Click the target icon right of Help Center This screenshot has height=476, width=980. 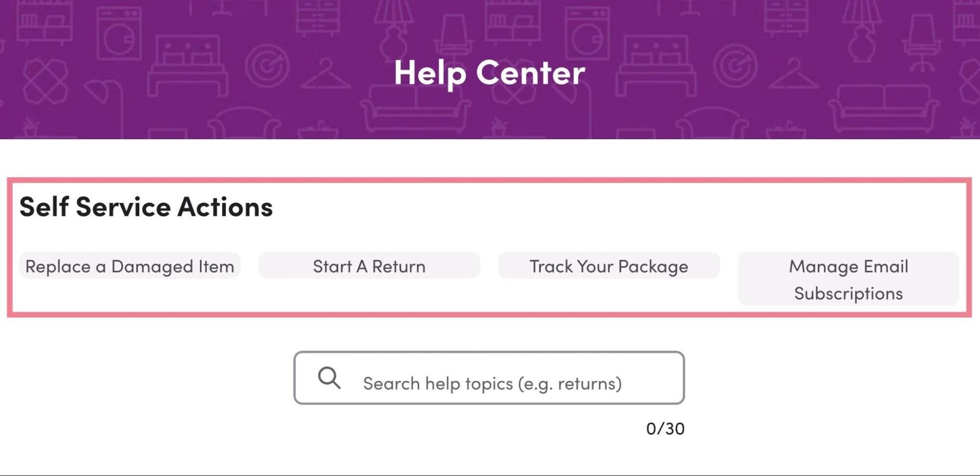pos(735,65)
